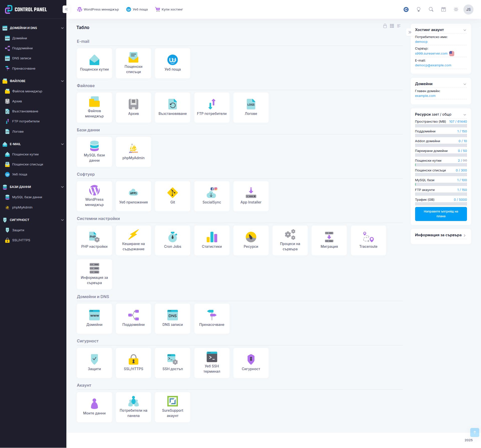Open Потребители на панела tile
The height and width of the screenshot is (448, 481).
pyautogui.click(x=133, y=407)
